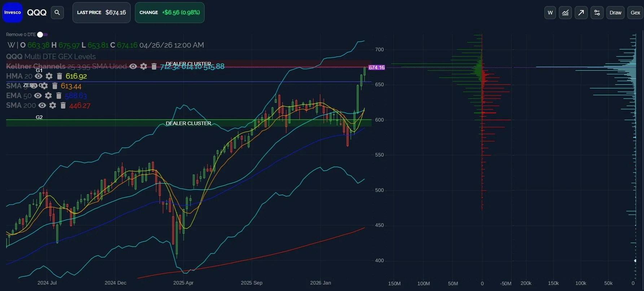
Task: Select the arrow trend tool button
Action: pyautogui.click(x=581, y=13)
